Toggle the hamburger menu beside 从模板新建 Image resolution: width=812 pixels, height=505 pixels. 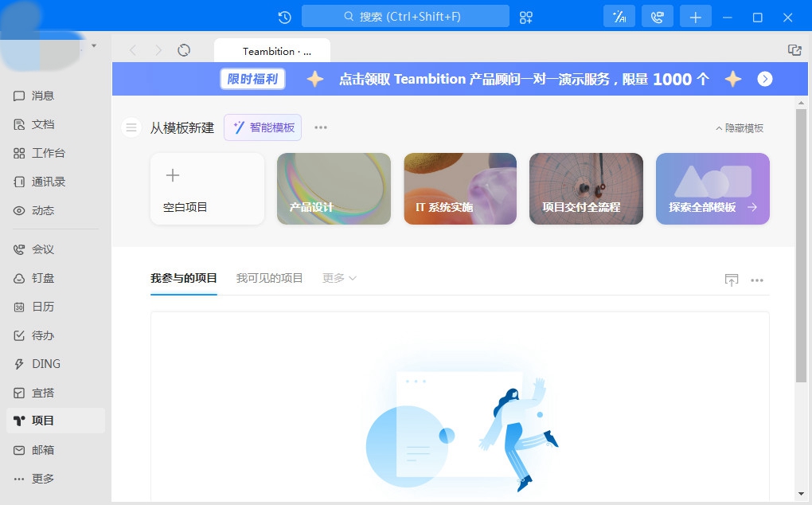(131, 127)
